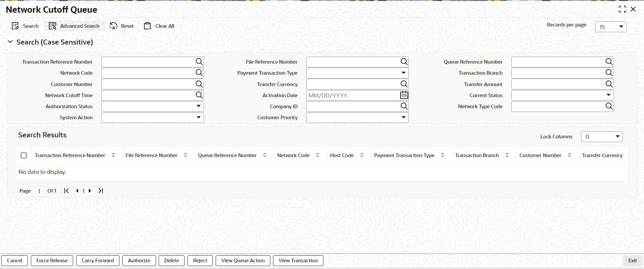The image size is (644, 269).
Task: Open lookup for Network Type Code
Action: (609, 106)
